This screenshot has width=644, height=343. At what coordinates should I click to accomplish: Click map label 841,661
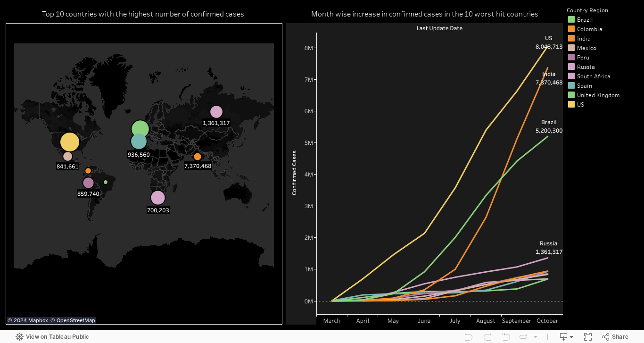(67, 167)
